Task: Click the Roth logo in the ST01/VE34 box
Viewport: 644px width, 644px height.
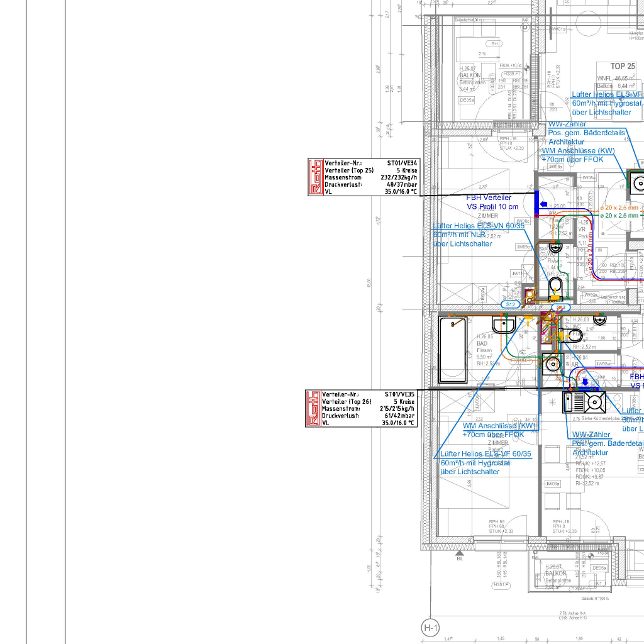Action: (315, 177)
